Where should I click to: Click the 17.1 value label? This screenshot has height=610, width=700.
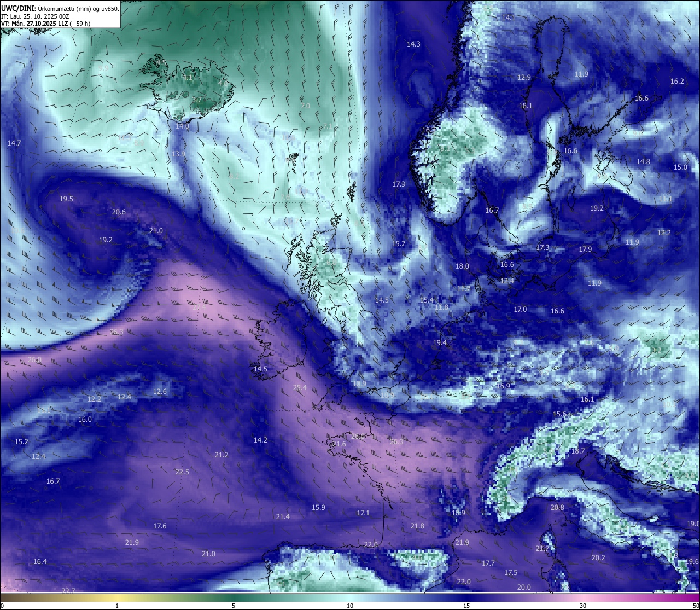363,513
